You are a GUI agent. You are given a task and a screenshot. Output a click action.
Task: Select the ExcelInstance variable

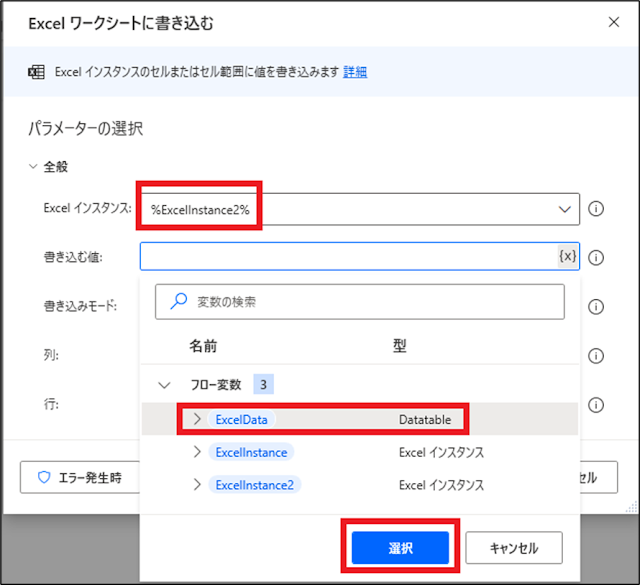point(251,452)
